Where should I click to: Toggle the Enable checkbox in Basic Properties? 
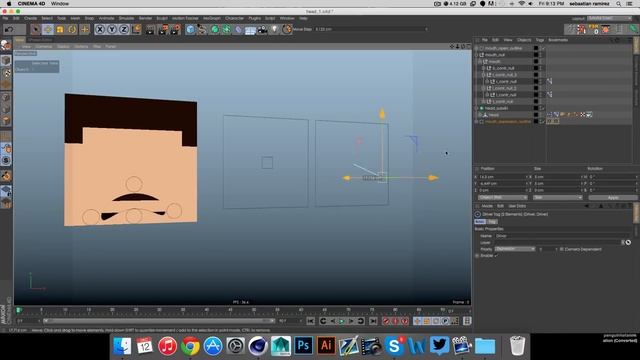point(496,256)
